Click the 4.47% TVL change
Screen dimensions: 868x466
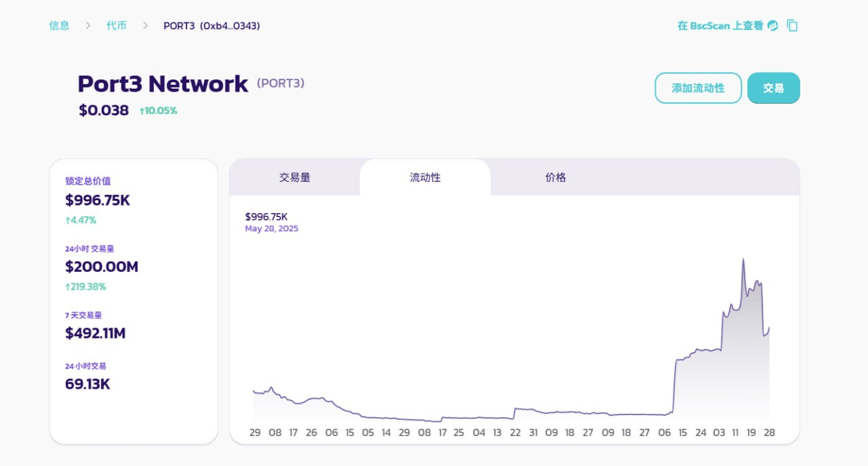[x=81, y=220]
